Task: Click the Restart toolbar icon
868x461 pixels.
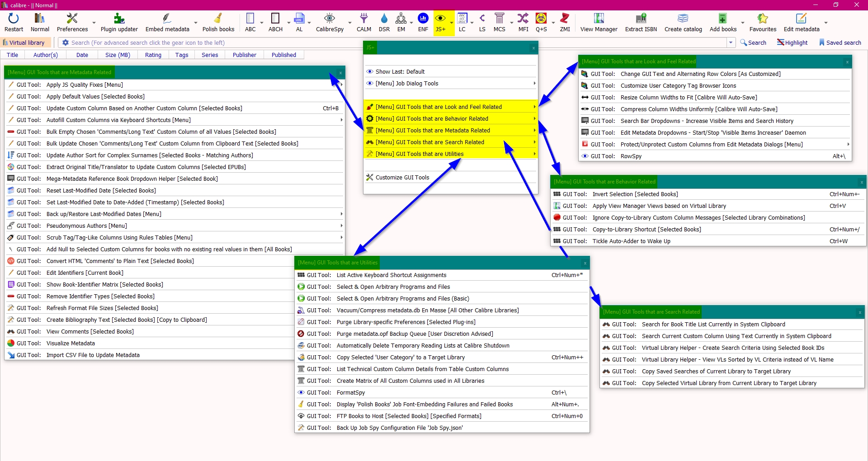Action: pyautogui.click(x=14, y=23)
